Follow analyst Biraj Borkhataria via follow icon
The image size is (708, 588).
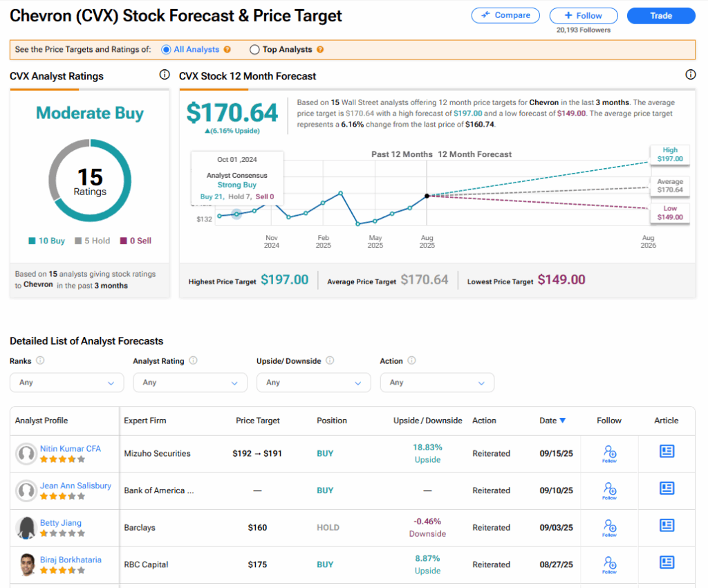(x=610, y=564)
